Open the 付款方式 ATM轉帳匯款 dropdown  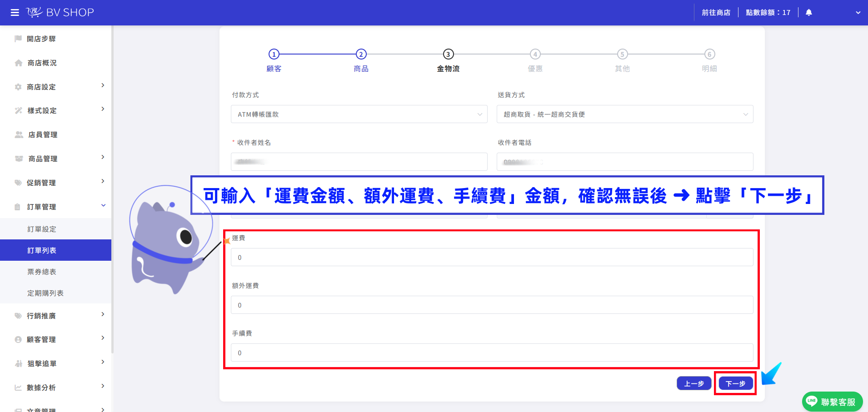(x=359, y=114)
